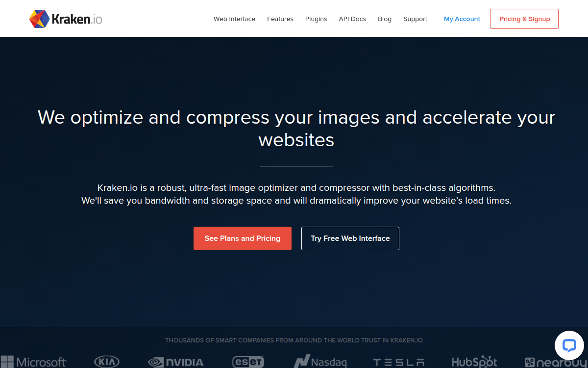This screenshot has height=368, width=588.
Task: Visit the Blog
Action: 385,19
